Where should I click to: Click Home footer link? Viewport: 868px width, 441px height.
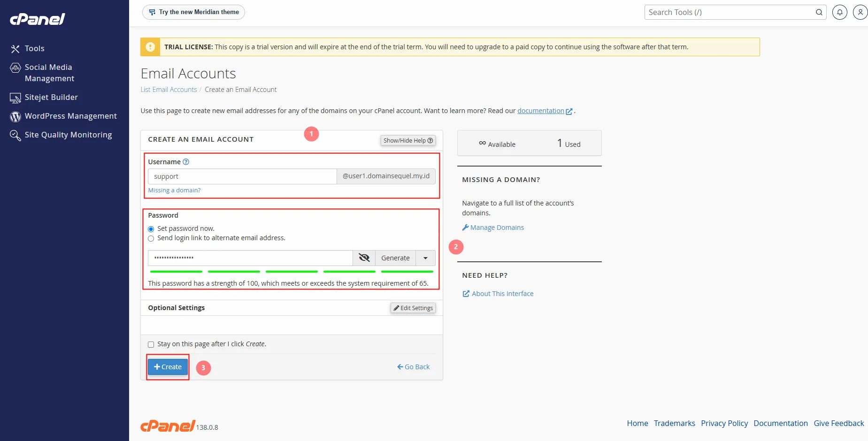pos(638,423)
